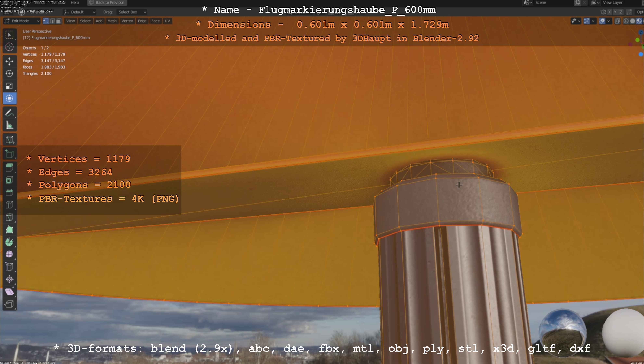Open the UV menu
The width and height of the screenshot is (644, 364).
click(x=167, y=21)
